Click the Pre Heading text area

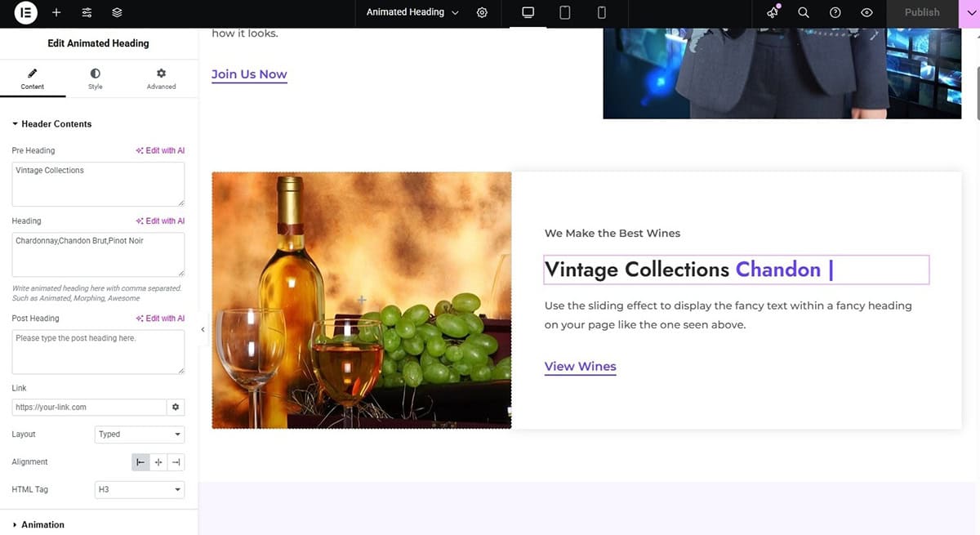click(x=98, y=184)
